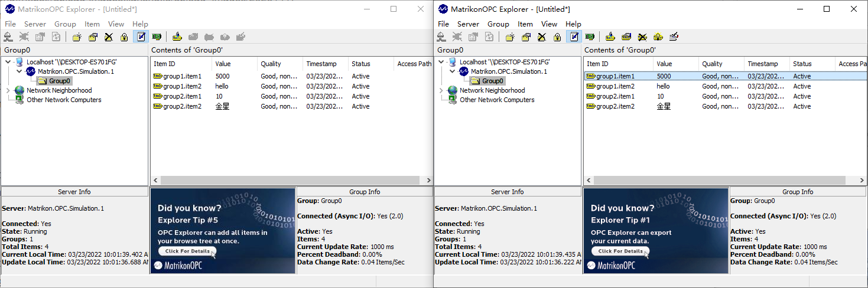Click 'Click For Details' on Explorer Tip #5

(188, 251)
